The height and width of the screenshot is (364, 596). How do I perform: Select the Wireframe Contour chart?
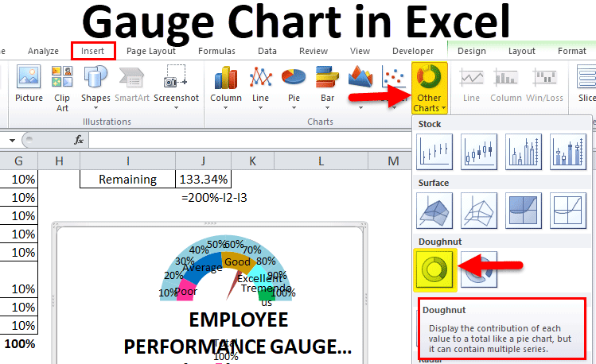pyautogui.click(x=568, y=211)
